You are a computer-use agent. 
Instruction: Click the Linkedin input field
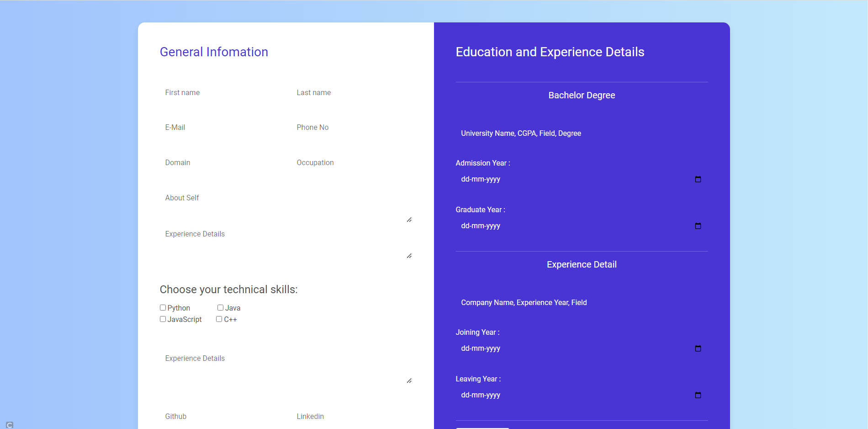352,417
